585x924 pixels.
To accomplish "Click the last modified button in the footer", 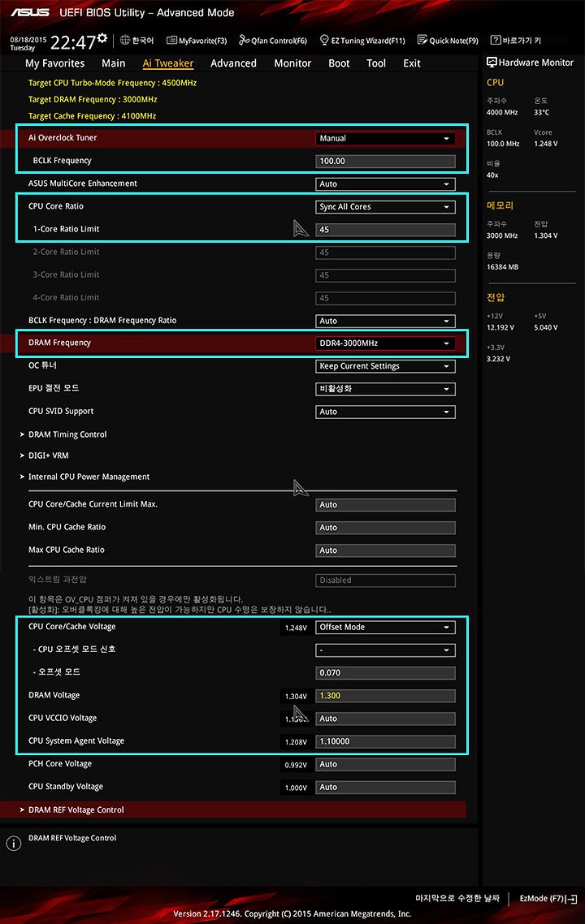I will [x=457, y=898].
